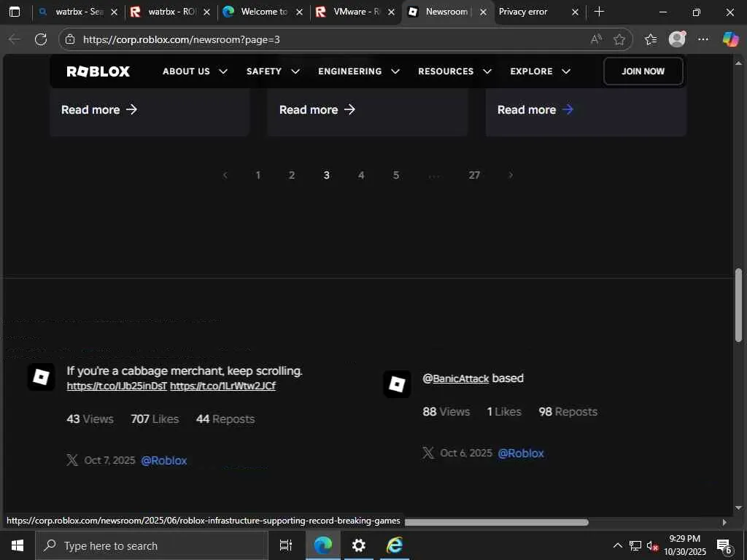Screen dimensions: 747x560
Task: Add this page to favorites star
Action: pos(619,39)
